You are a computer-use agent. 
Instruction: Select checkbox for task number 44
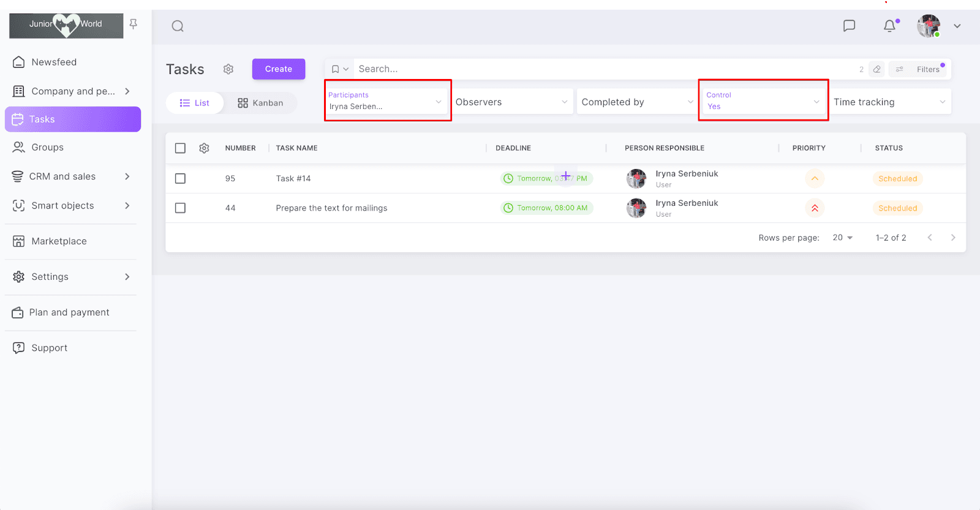pos(180,208)
